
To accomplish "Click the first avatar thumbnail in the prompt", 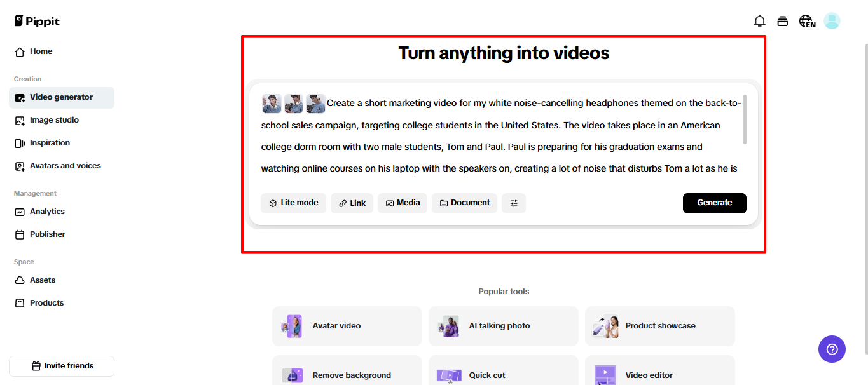I will (272, 103).
